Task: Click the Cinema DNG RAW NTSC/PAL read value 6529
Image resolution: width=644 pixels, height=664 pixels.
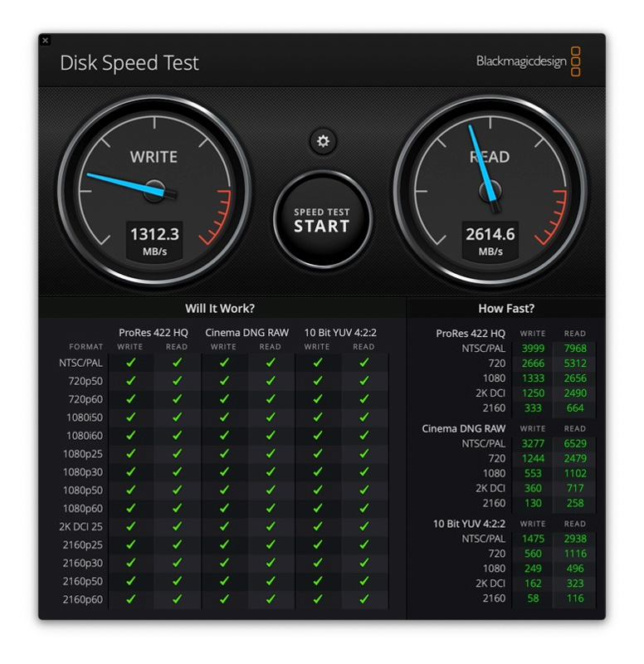Action: click(574, 443)
